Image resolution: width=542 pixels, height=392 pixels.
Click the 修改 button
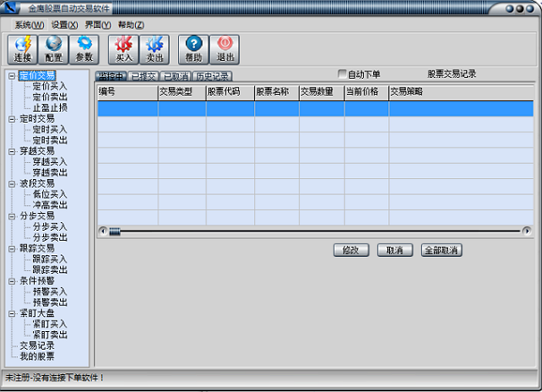[351, 250]
